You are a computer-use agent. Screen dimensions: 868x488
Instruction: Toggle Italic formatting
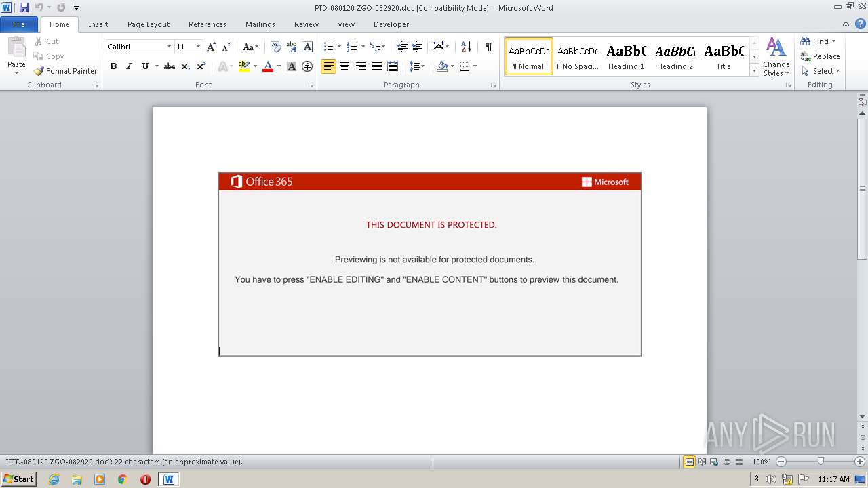pyautogui.click(x=129, y=66)
